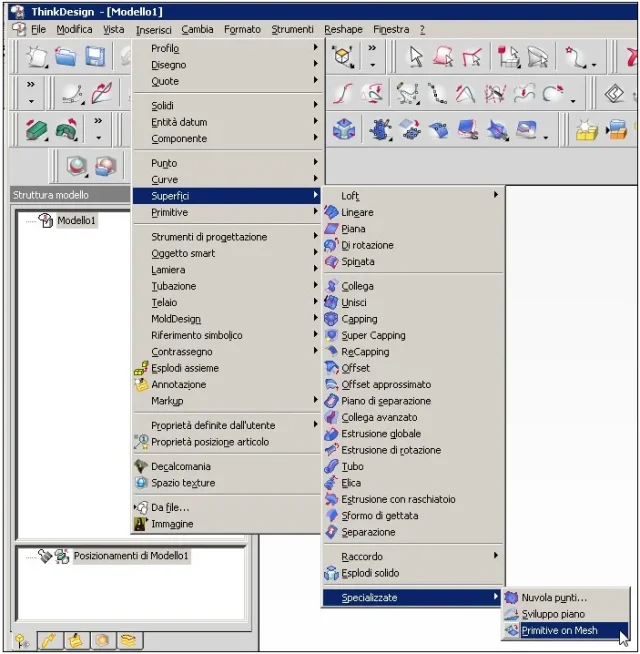Click the Lineare surface icon
This screenshot has height=654, width=640.
click(331, 212)
